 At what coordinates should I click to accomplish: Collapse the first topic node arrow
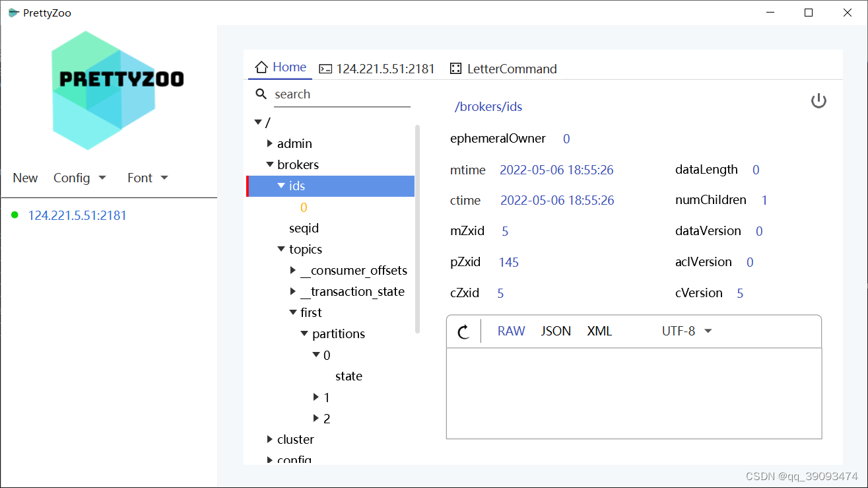293,312
